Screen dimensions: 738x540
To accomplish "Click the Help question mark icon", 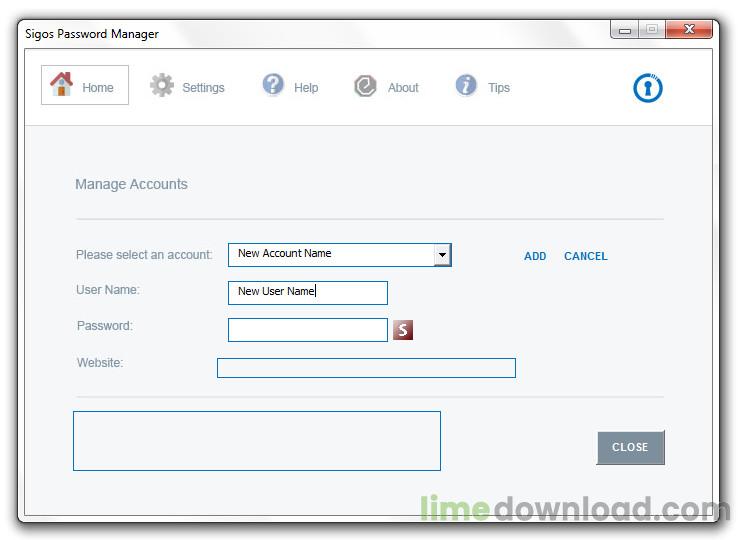I will pyautogui.click(x=273, y=85).
